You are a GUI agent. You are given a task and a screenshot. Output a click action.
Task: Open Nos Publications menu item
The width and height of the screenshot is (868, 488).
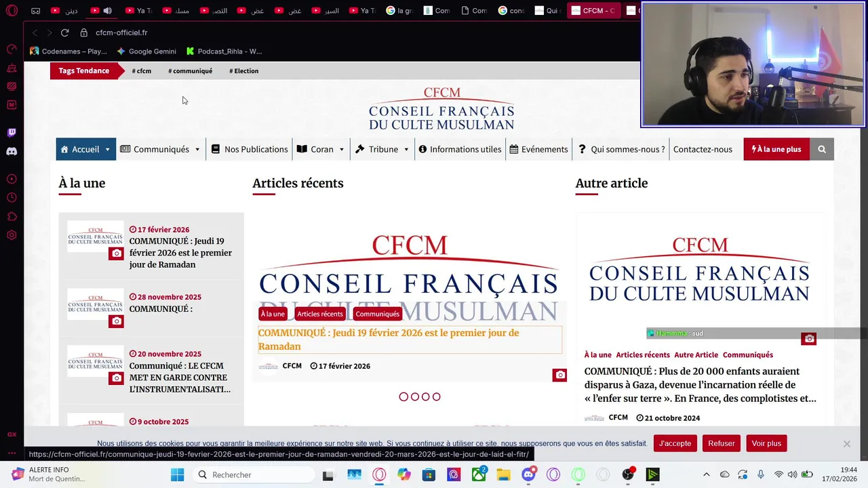click(249, 149)
